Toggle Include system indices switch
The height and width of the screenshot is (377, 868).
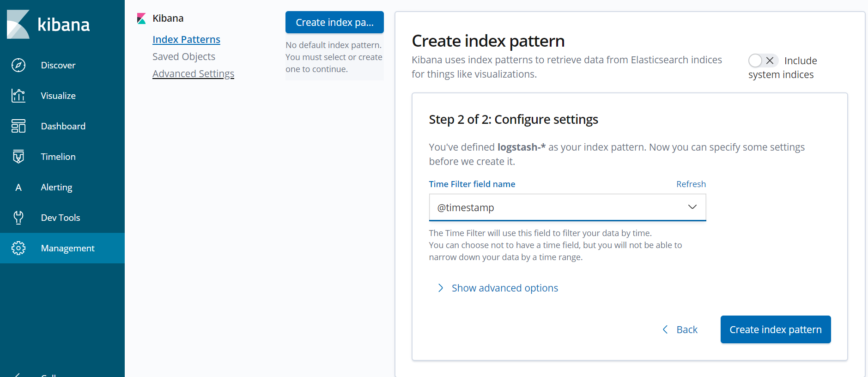763,61
